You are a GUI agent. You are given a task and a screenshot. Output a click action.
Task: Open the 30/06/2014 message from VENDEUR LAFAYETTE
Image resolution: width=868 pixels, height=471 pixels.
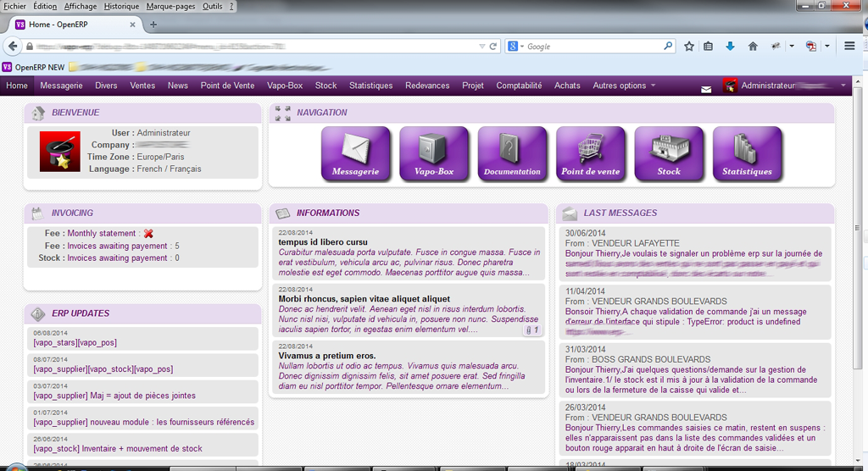tap(695, 254)
